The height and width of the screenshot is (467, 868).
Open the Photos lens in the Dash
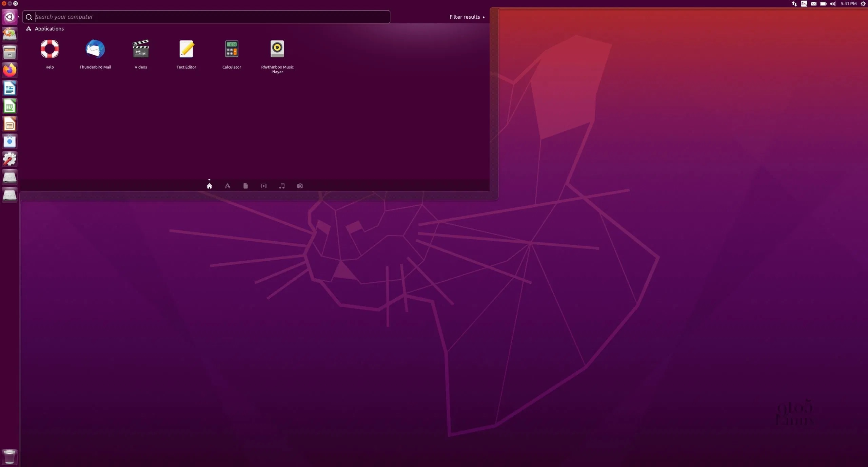click(x=300, y=186)
